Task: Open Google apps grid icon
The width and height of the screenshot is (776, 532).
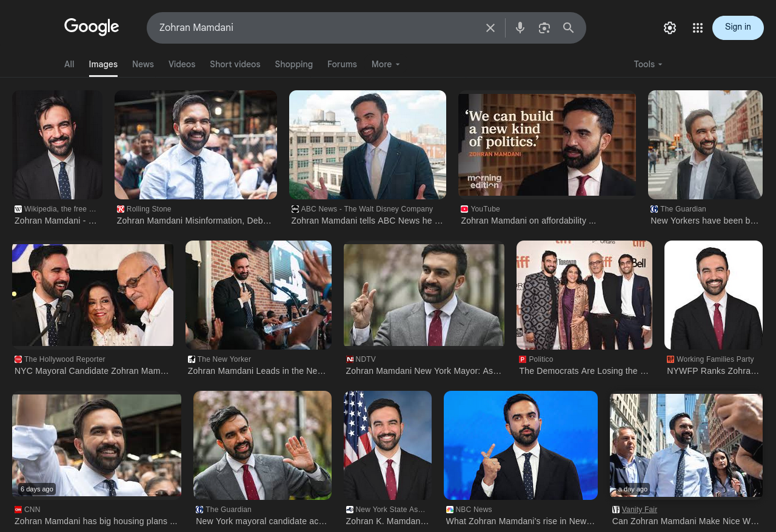Action: 698,28
